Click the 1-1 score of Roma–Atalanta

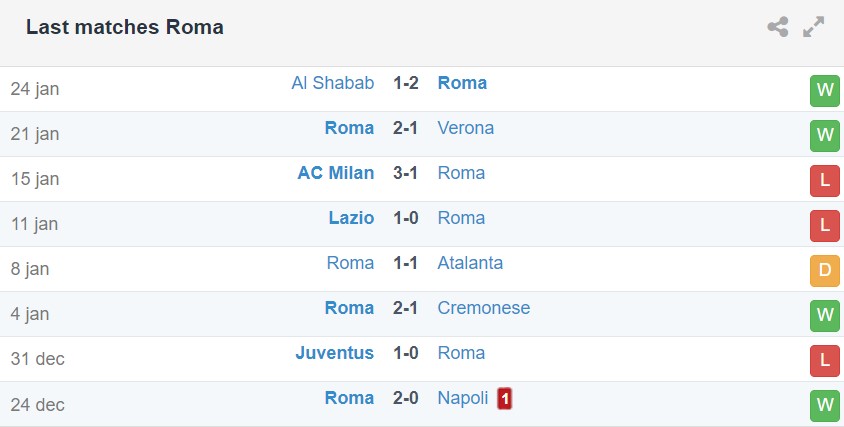(x=406, y=263)
